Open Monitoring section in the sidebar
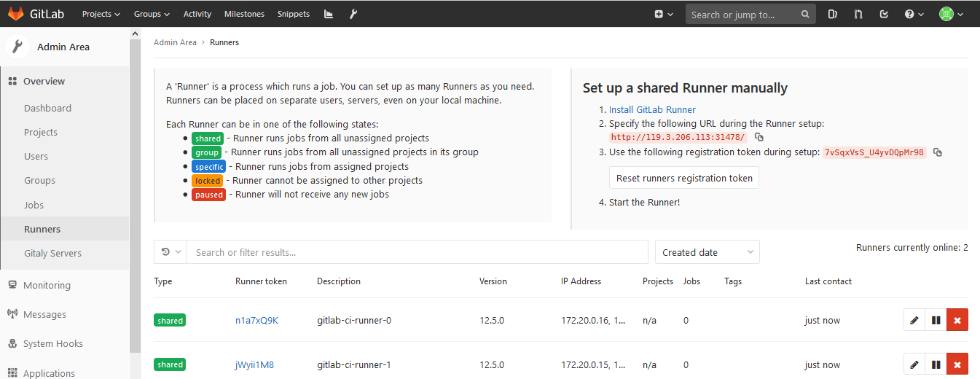980x379 pixels. (x=47, y=285)
